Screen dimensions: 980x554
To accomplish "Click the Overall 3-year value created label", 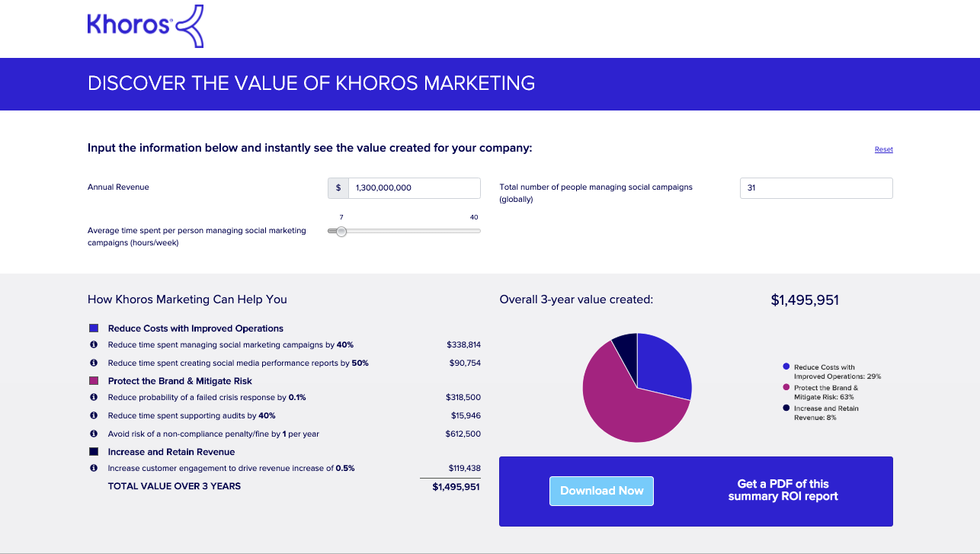I will click(x=576, y=299).
